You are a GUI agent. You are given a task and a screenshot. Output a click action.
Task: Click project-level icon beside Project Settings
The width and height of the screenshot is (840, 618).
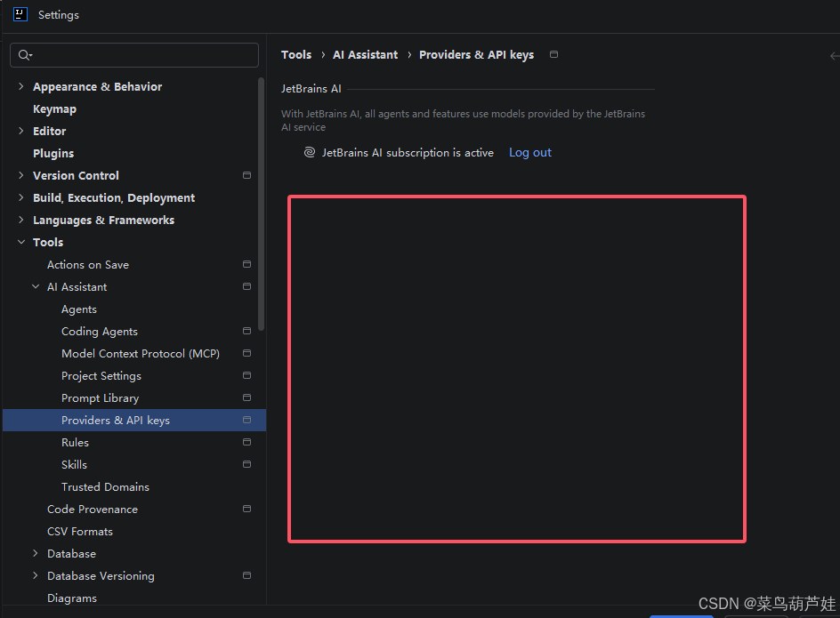[x=247, y=375]
